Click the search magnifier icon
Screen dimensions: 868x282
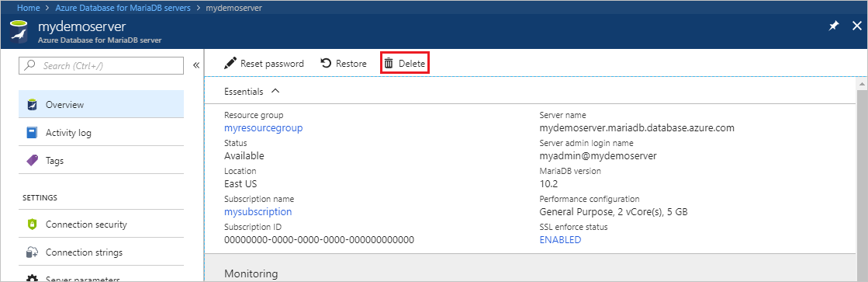[x=30, y=65]
